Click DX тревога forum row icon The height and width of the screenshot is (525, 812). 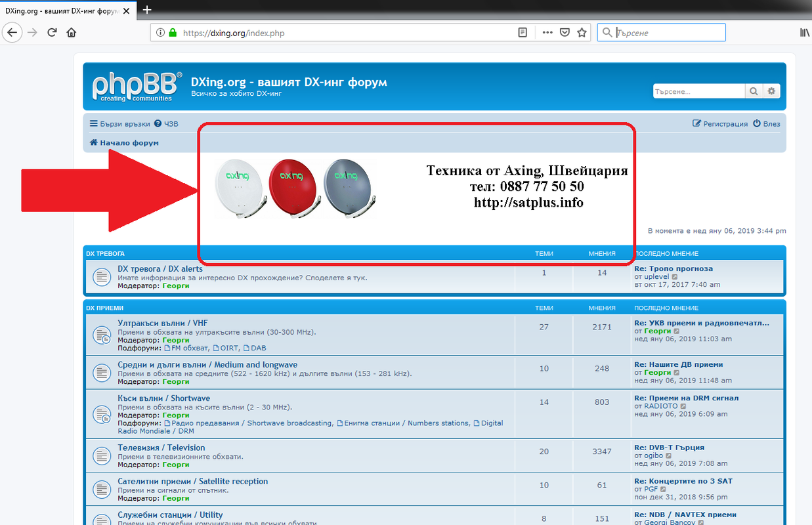tap(100, 277)
